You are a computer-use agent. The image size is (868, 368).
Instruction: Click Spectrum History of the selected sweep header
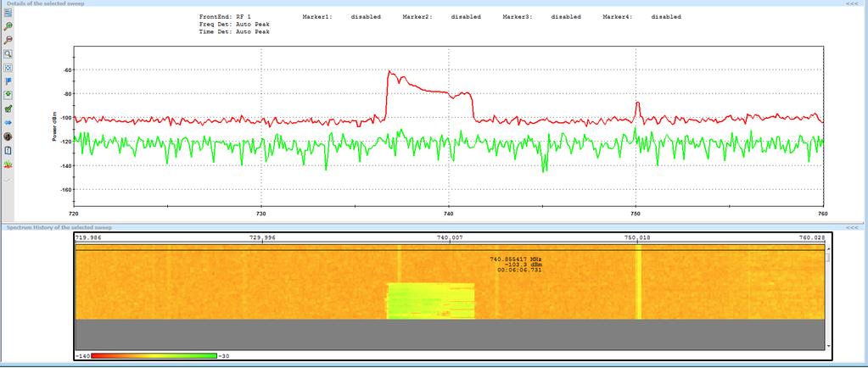[x=59, y=227]
